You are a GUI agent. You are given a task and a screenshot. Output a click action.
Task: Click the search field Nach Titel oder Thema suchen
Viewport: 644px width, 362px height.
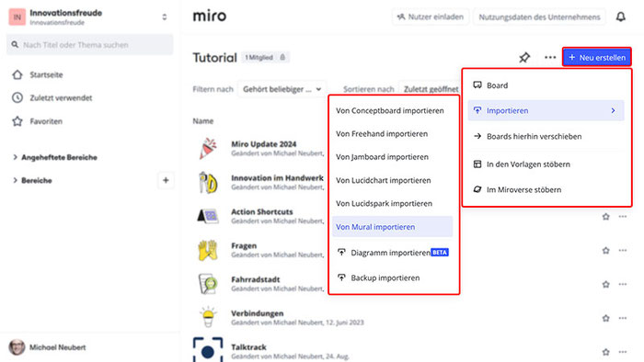tap(89, 45)
